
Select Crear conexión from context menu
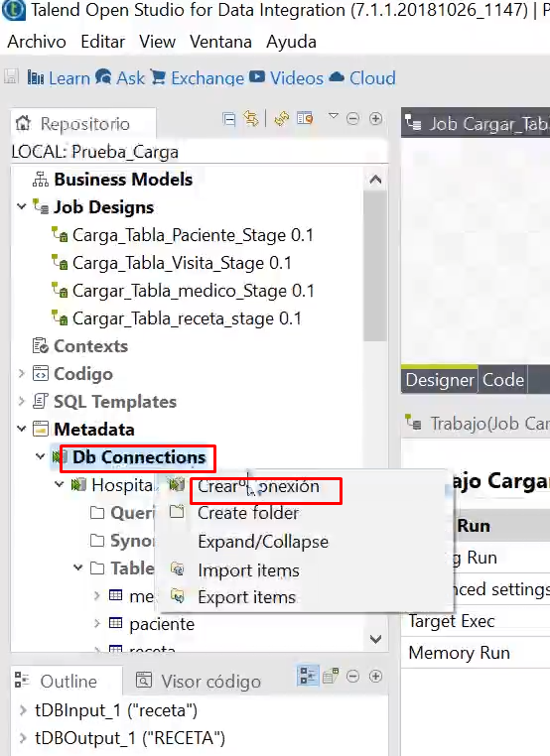coord(258,486)
